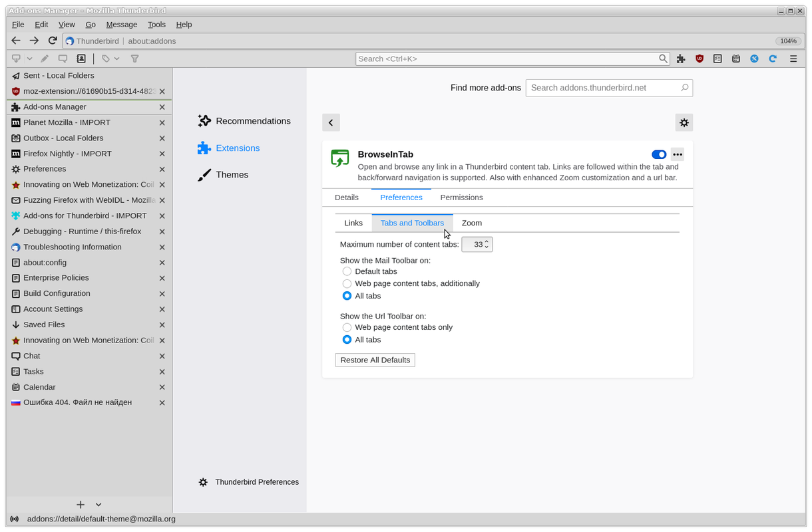
Task: Open the Tools menu
Action: coord(156,25)
